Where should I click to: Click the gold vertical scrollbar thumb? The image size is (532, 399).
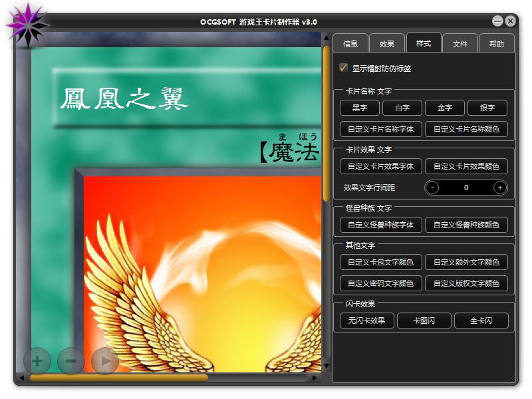327,124
